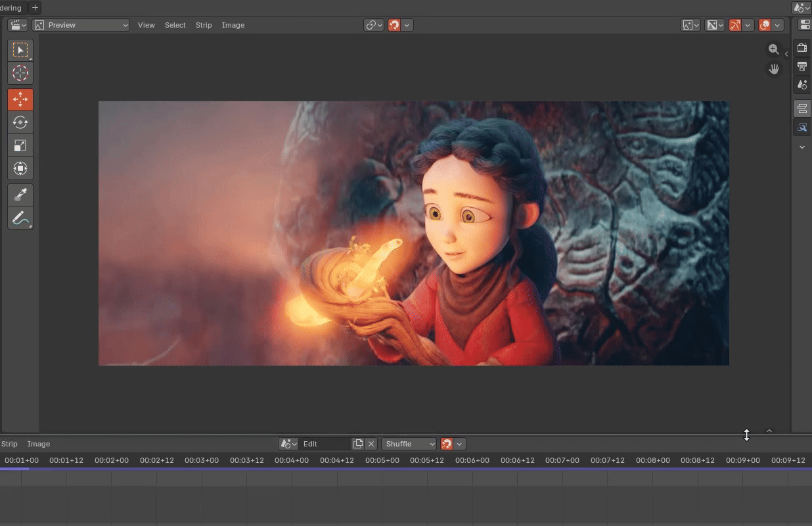This screenshot has width=812, height=526.
Task: Expand preview snapping options arrow
Action: [x=407, y=25]
